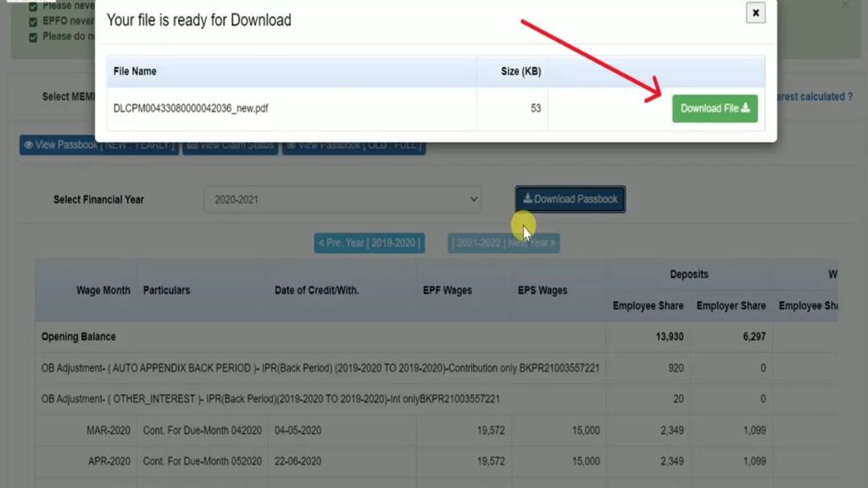Click the Select Financial Year label
Image resolution: width=868 pixels, height=488 pixels.
98,200
